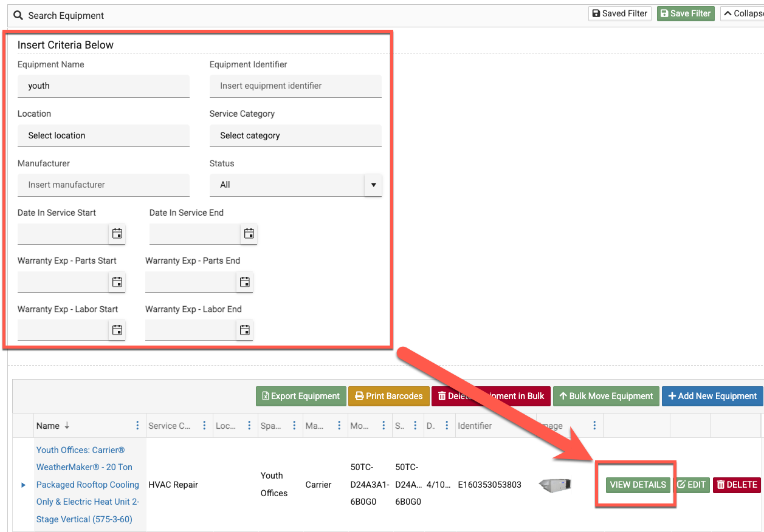Expand the Youth Offices equipment row
The width and height of the screenshot is (764, 532).
[x=24, y=485]
